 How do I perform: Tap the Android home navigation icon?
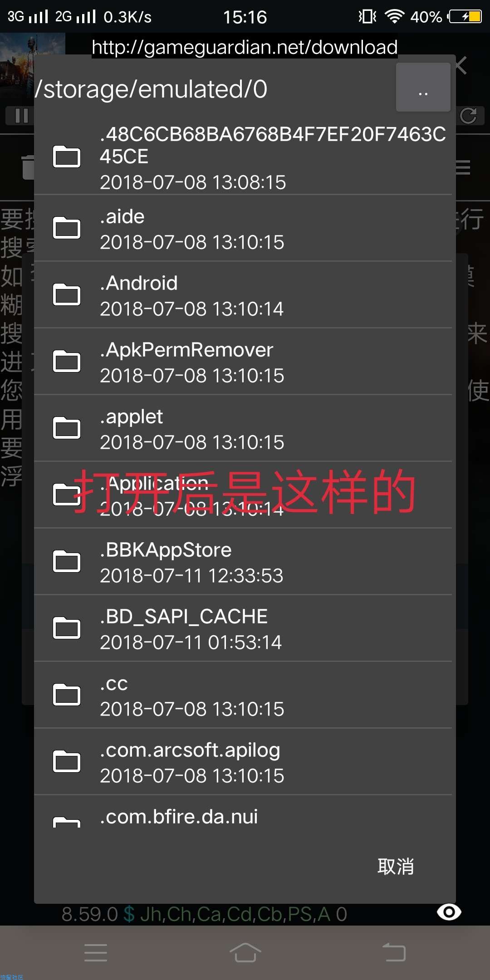click(245, 952)
